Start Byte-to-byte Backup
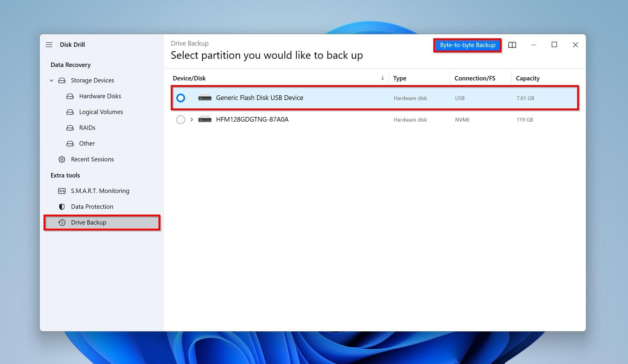 [467, 45]
